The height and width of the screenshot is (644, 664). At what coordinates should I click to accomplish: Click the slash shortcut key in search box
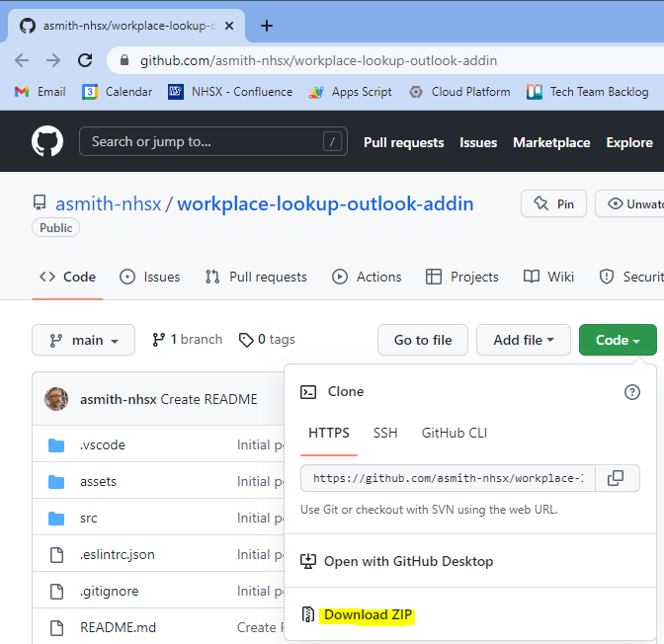[332, 141]
